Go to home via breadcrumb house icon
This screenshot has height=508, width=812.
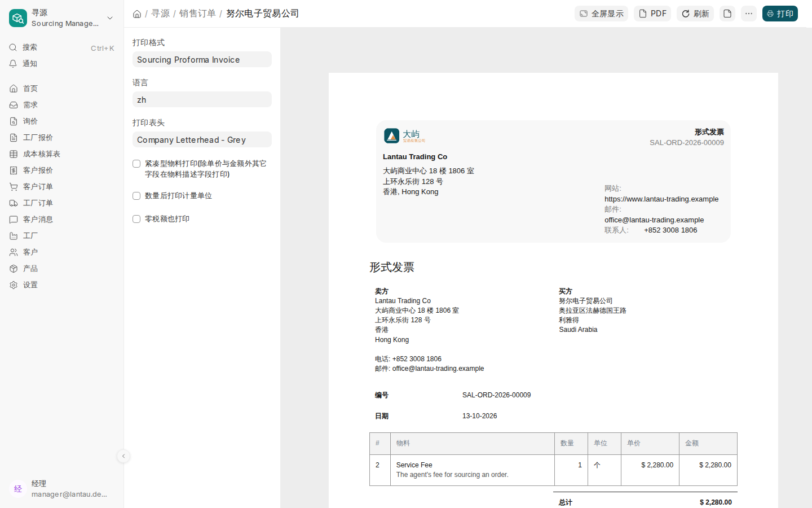click(137, 14)
